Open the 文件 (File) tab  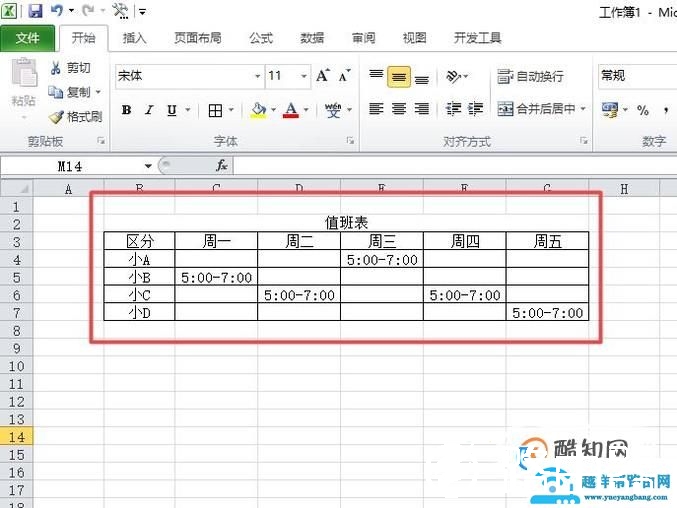tap(28, 38)
